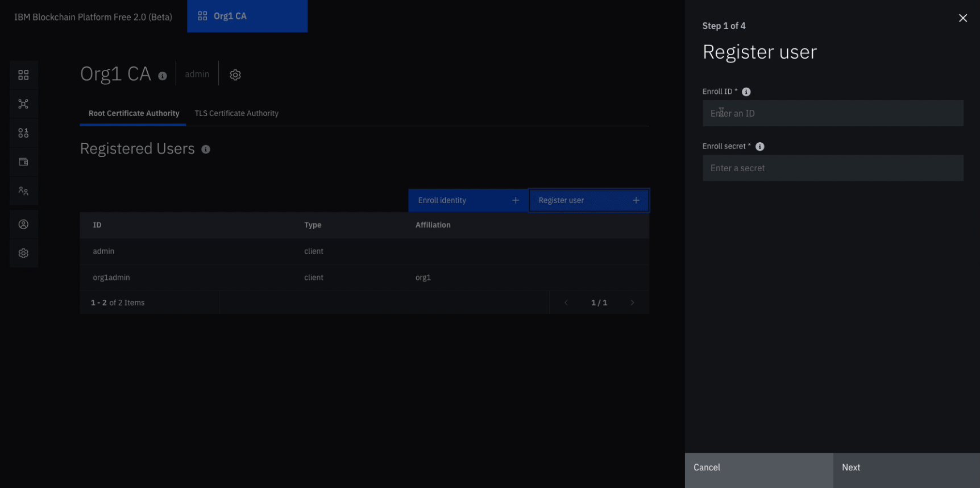The height and width of the screenshot is (488, 980).
Task: Go to next page of registered users
Action: click(x=632, y=303)
